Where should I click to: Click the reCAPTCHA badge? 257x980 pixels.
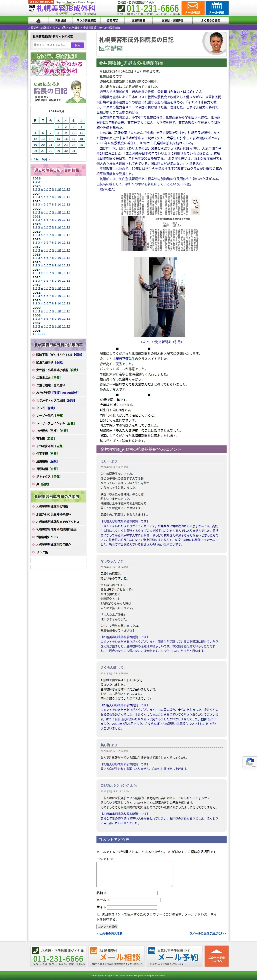tap(250, 763)
